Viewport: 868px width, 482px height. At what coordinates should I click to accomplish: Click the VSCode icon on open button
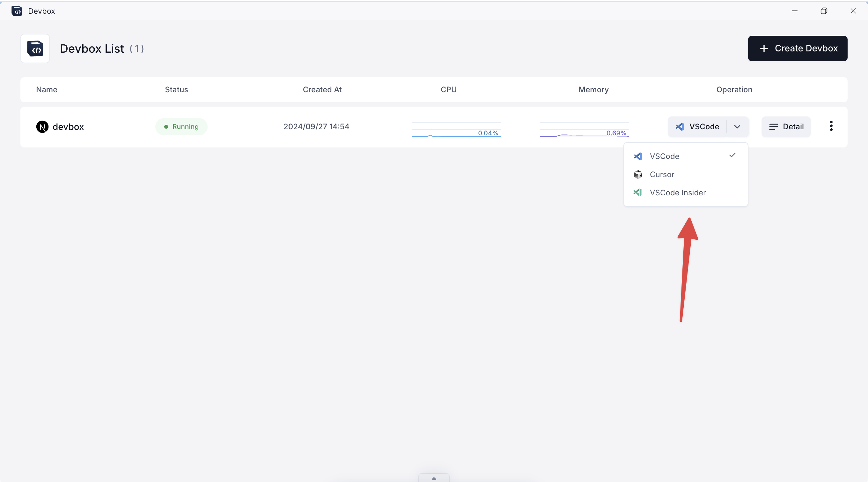(x=680, y=126)
